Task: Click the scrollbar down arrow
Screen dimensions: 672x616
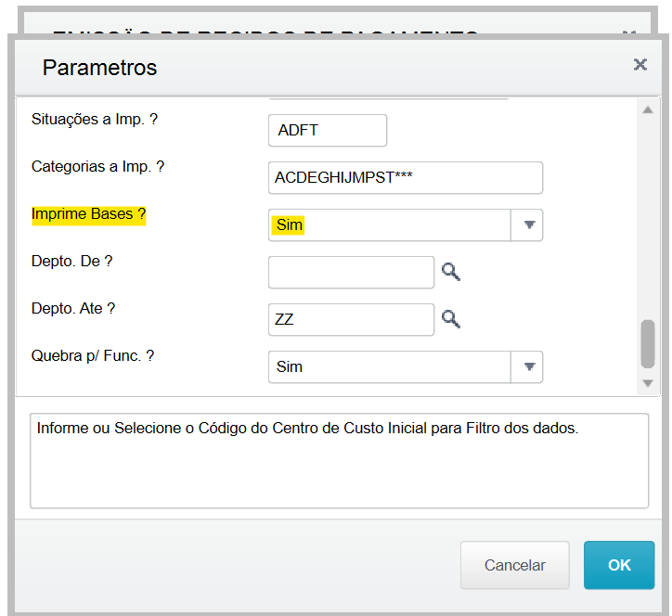Action: (648, 382)
